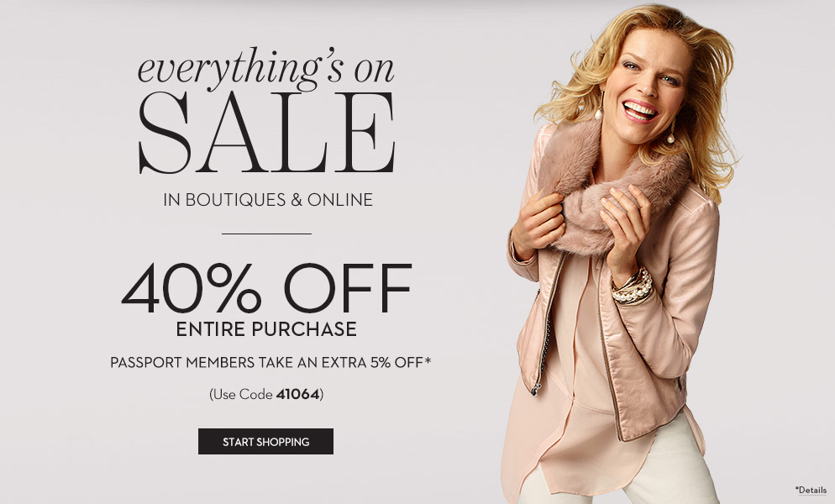Viewport: 835px width, 504px height.
Task: Click the Passport Members extra 5% off line
Action: pos(270,362)
